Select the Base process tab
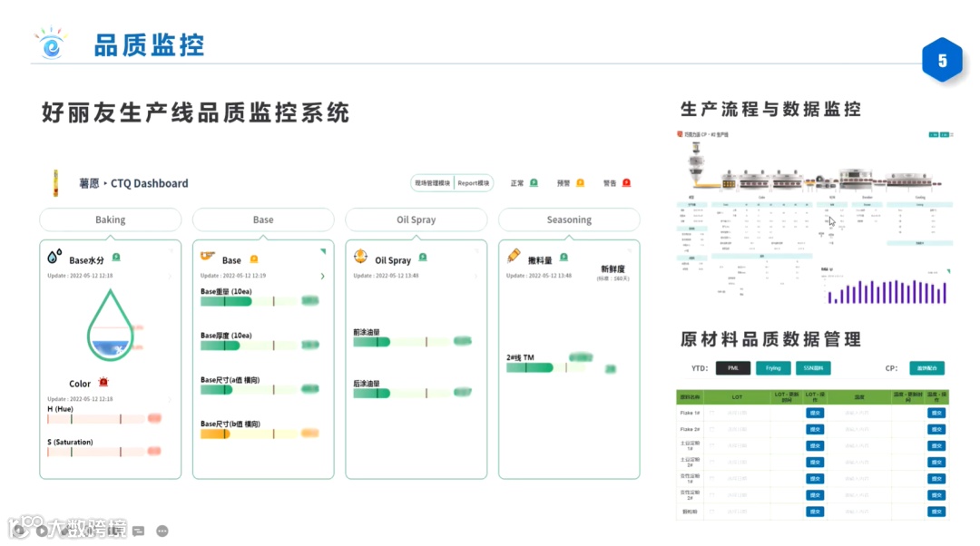 pos(263,219)
